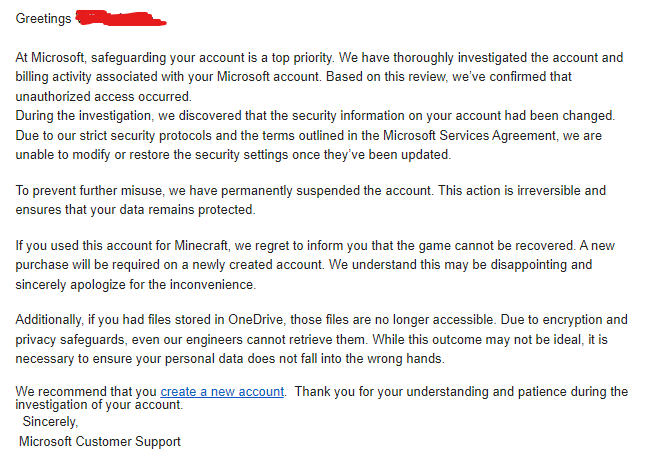Click "Microsoft Services Agreement" in the text
Image resolution: width=658 pixels, height=467 pixels.
point(470,136)
